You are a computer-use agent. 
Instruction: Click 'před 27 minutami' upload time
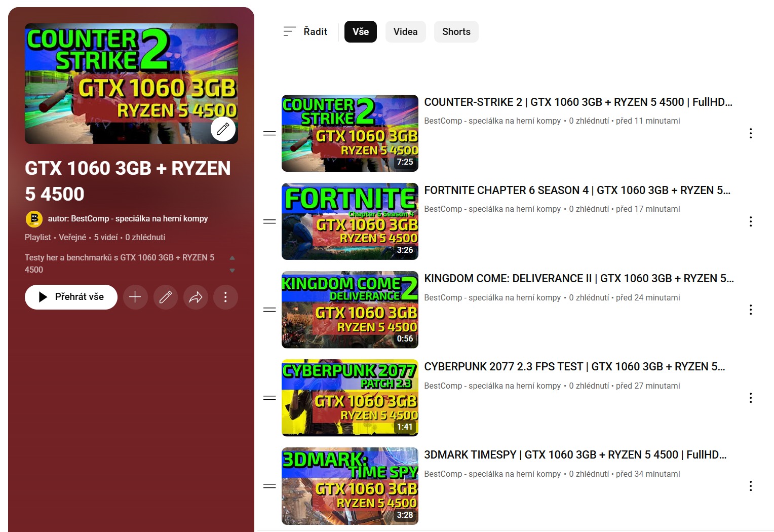coord(648,386)
